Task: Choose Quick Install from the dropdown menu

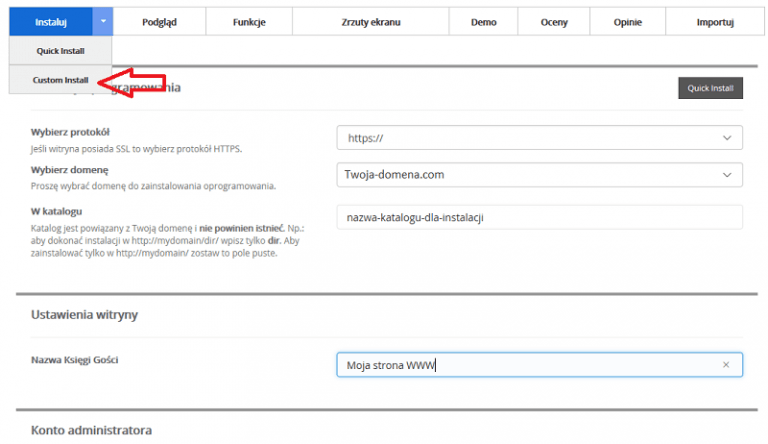Action: point(61,51)
